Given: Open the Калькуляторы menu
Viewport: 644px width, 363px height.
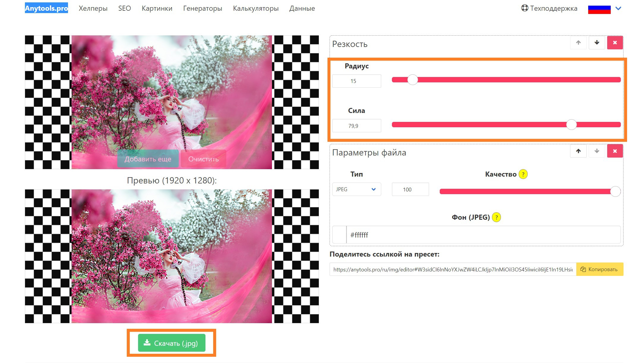Looking at the screenshot, I should pyautogui.click(x=256, y=8).
